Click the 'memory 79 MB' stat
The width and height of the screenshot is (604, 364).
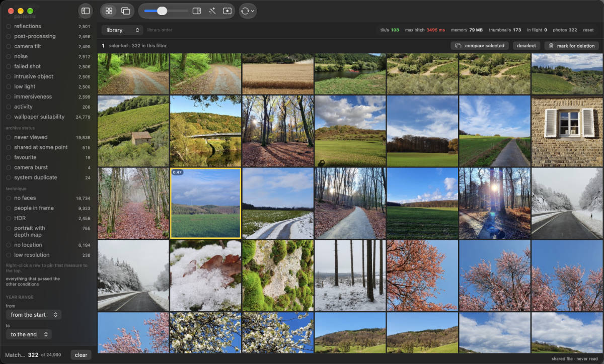click(x=467, y=30)
